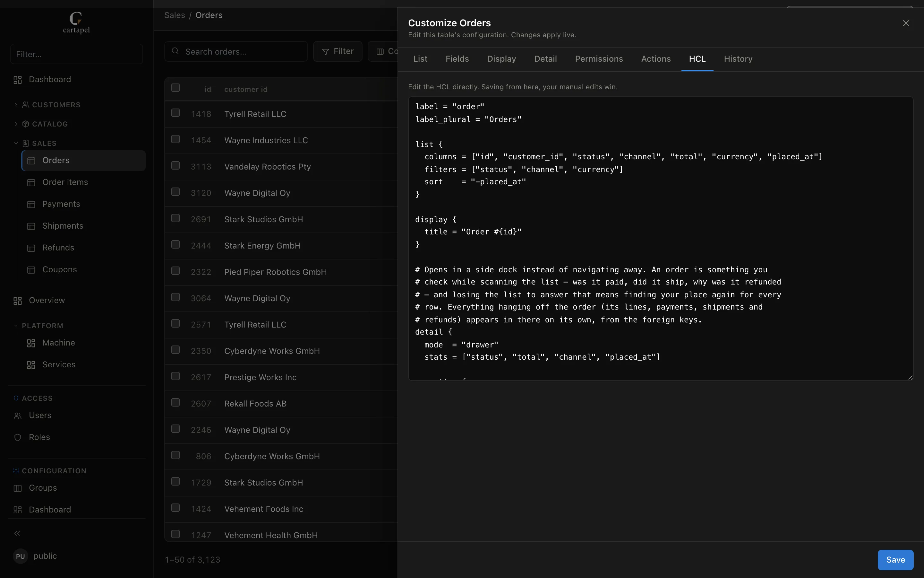
Task: Go to the Permissions tab
Action: [x=599, y=59]
